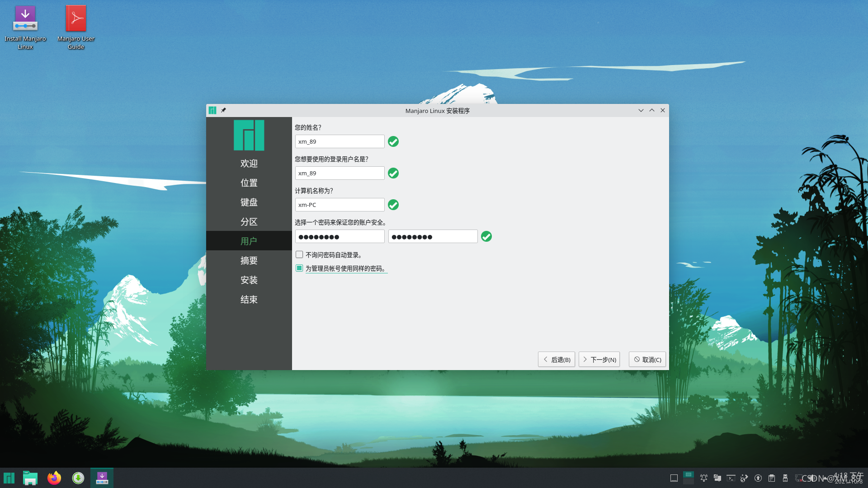Open the Manjaro application launcher menu
The image size is (868, 488).
pos(9,478)
